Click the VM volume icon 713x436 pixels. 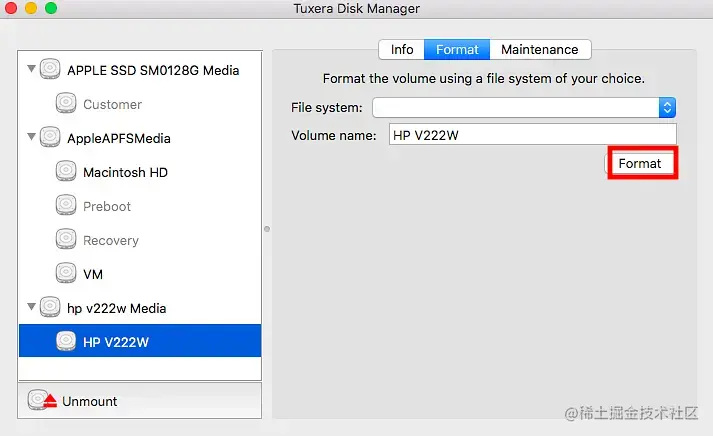(66, 273)
